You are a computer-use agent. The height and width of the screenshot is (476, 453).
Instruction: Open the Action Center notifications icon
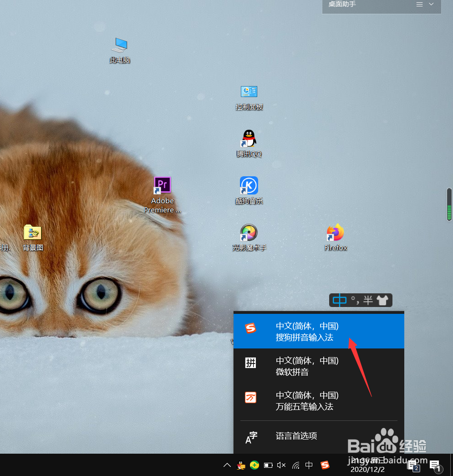tap(436, 466)
